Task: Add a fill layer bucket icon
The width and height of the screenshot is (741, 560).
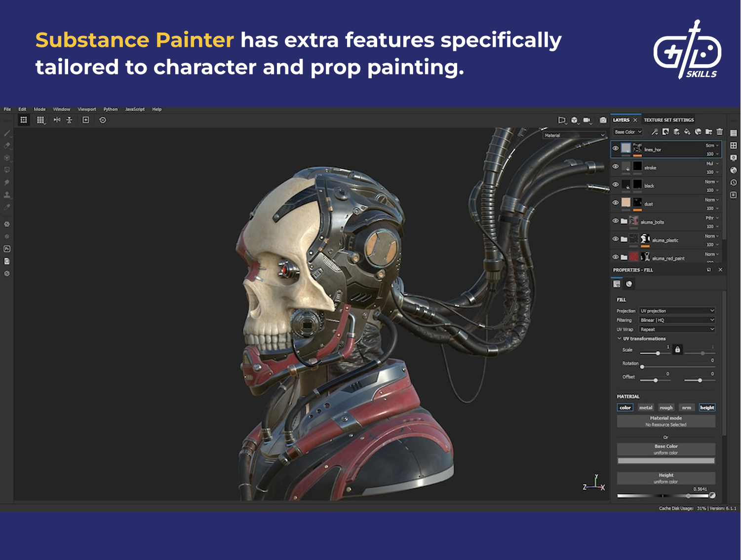Action: (x=687, y=132)
